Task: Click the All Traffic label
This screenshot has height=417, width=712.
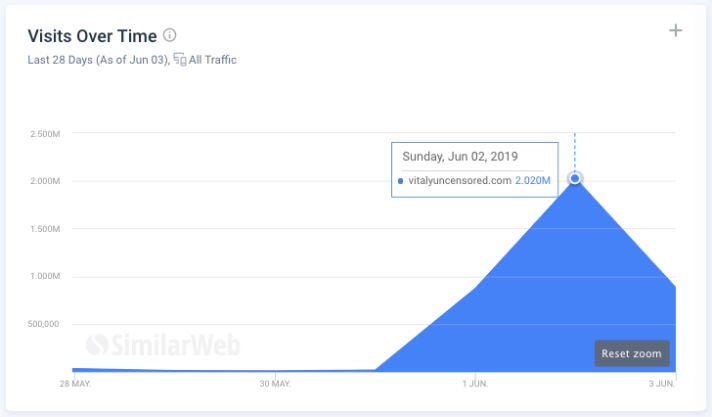Action: pyautogui.click(x=213, y=60)
